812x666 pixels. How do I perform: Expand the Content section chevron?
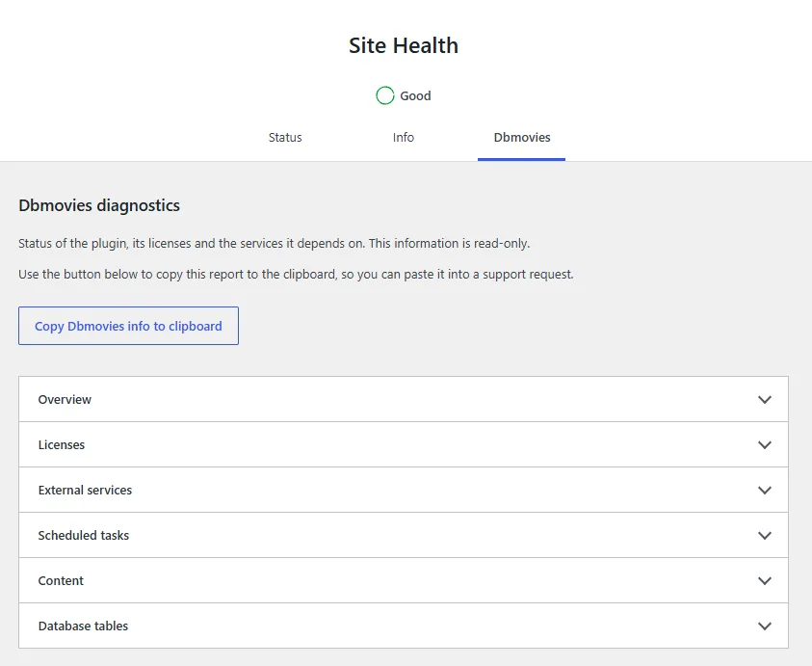[x=765, y=580]
